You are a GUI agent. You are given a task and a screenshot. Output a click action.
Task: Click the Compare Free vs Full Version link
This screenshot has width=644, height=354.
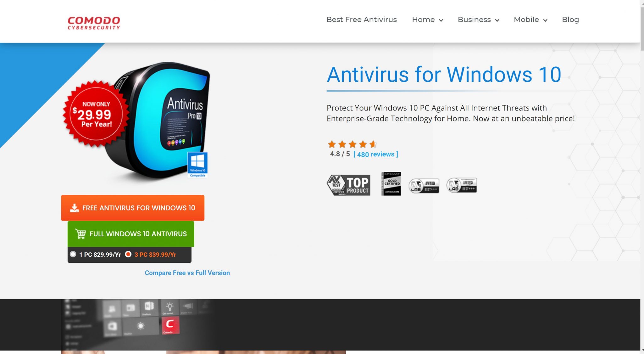tap(187, 273)
